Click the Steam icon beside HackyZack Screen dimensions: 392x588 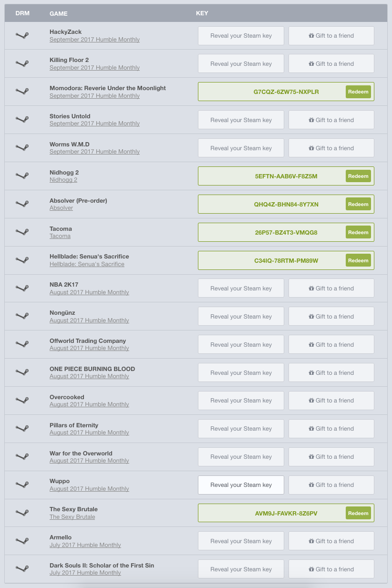[x=22, y=36]
